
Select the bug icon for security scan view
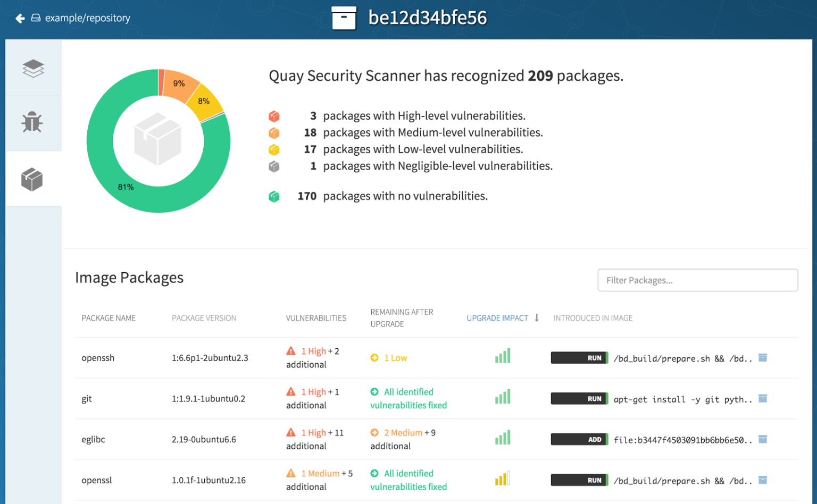tap(33, 122)
